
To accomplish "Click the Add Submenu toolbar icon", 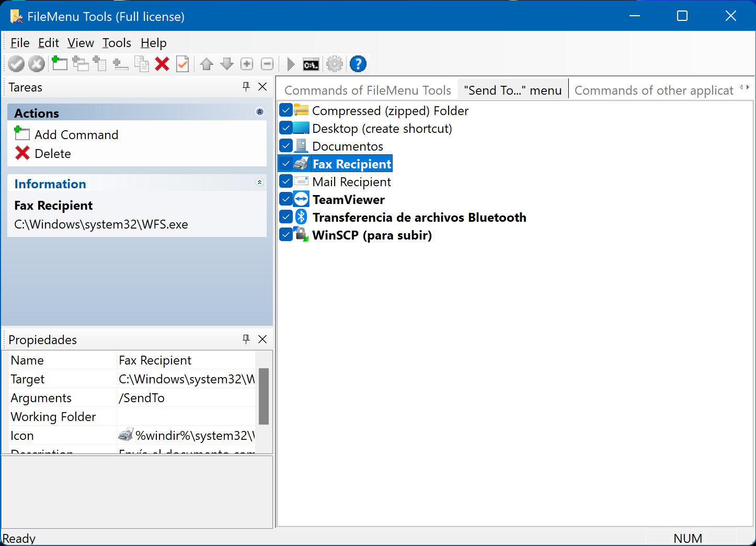I will click(x=80, y=64).
